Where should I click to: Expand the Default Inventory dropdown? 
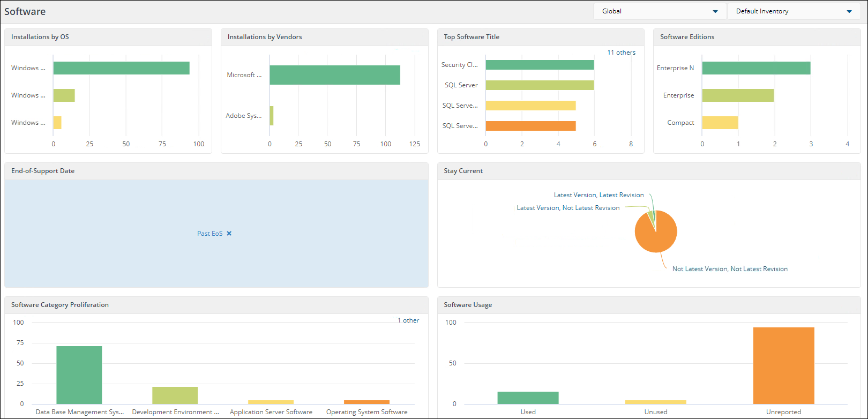[794, 11]
